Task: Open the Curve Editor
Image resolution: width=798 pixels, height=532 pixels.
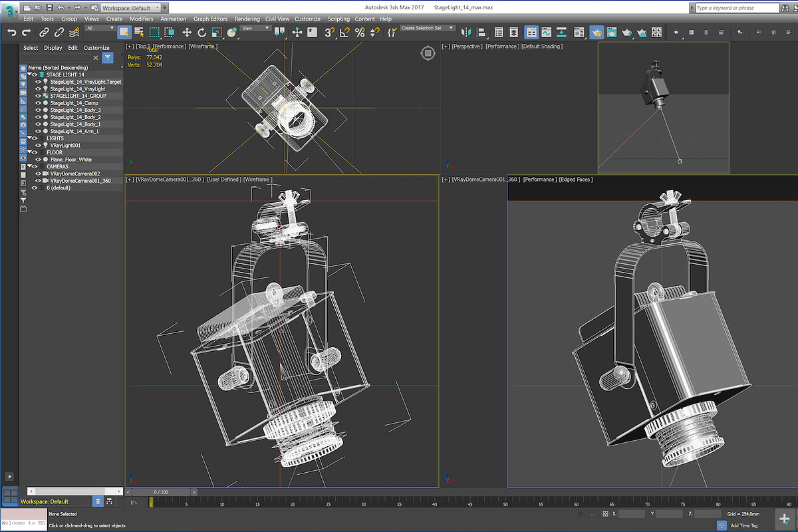Action: (547, 32)
